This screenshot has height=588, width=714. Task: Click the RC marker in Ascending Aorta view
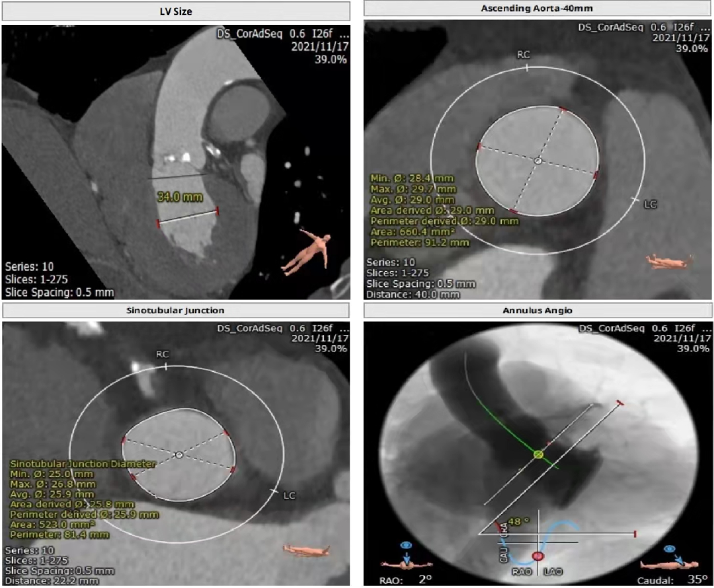(x=523, y=55)
